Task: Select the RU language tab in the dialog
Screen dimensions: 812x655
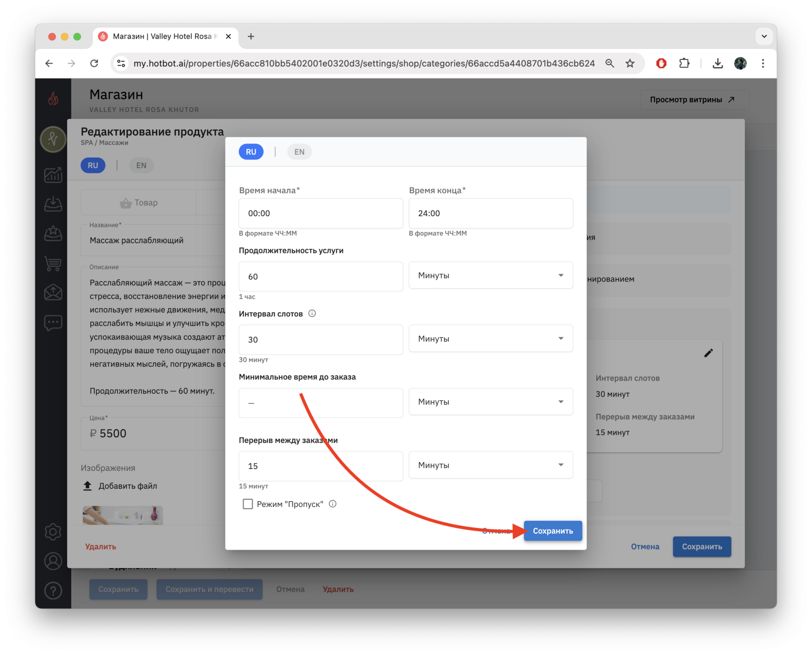Action: [251, 152]
